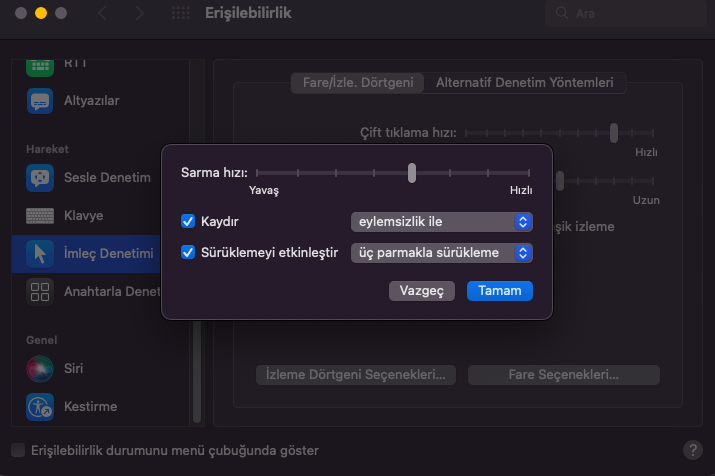
Task: Click the Sarma hızı slider handle
Action: [x=412, y=173]
